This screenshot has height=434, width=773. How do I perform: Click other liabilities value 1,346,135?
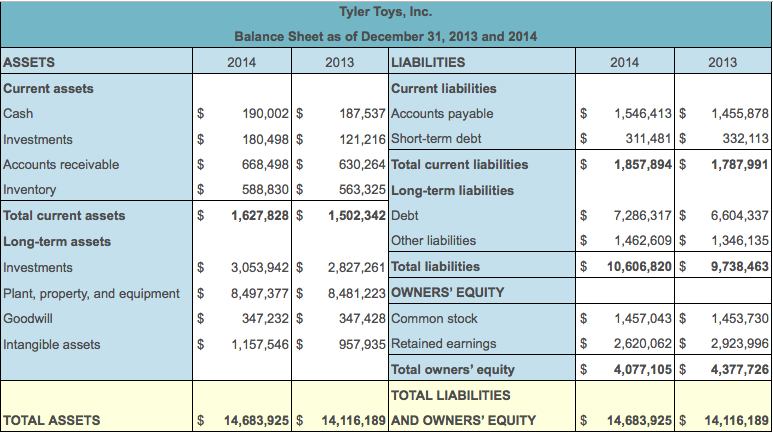739,241
